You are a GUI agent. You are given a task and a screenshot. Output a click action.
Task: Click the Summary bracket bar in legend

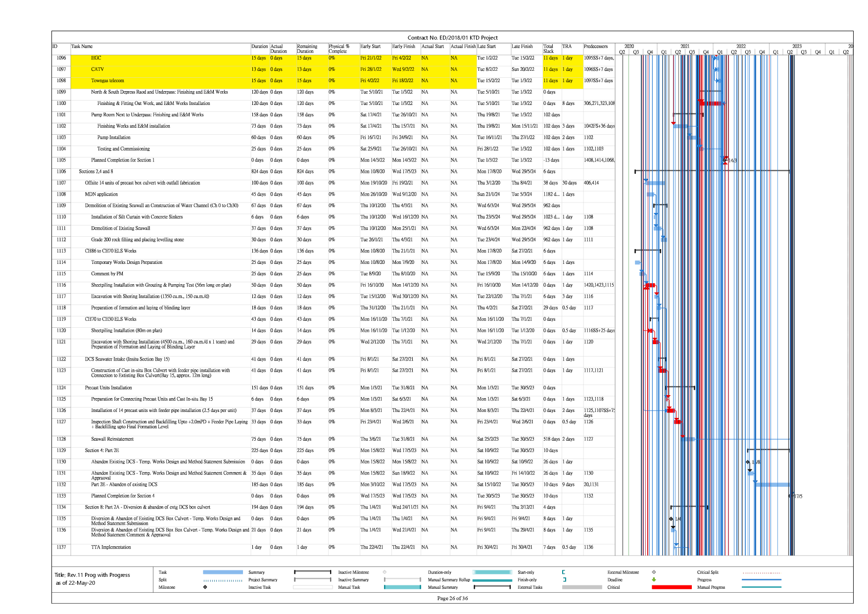[312, 572]
